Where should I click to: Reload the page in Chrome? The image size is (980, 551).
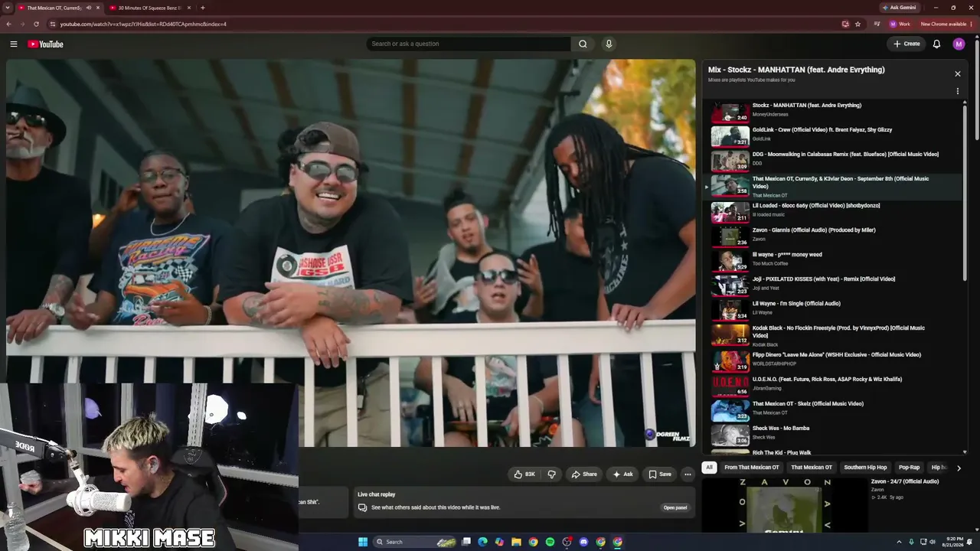click(35, 24)
